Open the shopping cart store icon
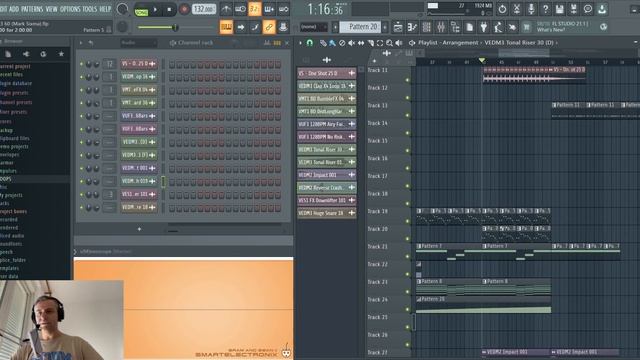This screenshot has width=640, height=360. (527, 27)
